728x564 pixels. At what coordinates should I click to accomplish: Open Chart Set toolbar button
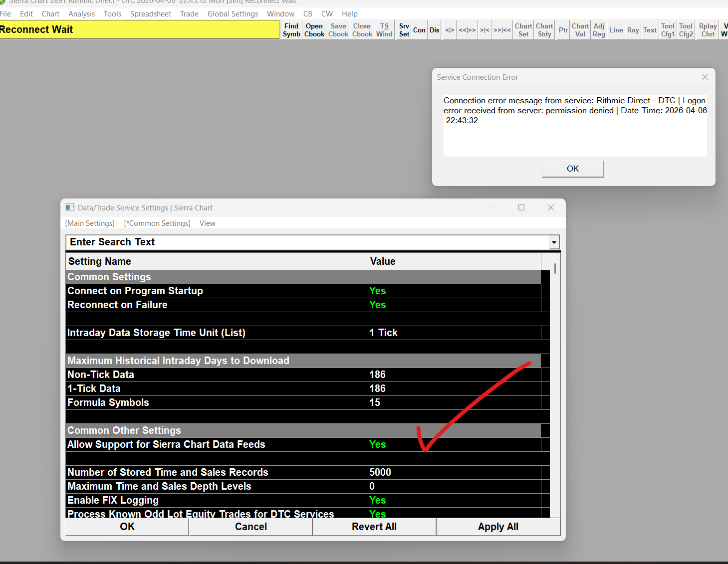coord(523,30)
